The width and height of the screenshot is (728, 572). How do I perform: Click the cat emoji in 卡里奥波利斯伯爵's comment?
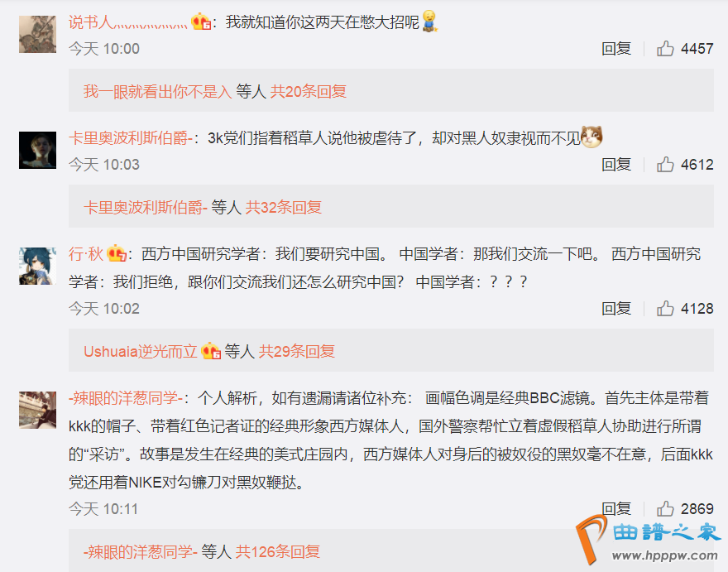pyautogui.click(x=591, y=137)
